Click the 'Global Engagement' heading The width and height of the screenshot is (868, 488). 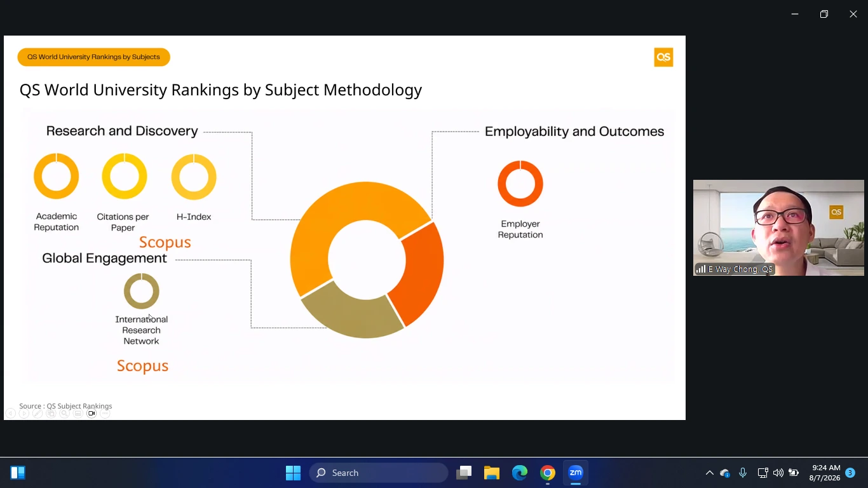pos(104,258)
